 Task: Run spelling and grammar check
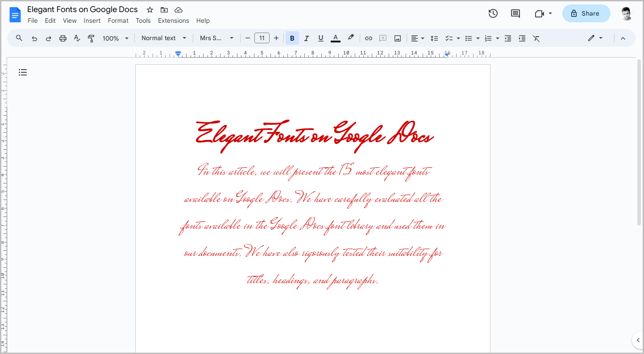tap(77, 38)
